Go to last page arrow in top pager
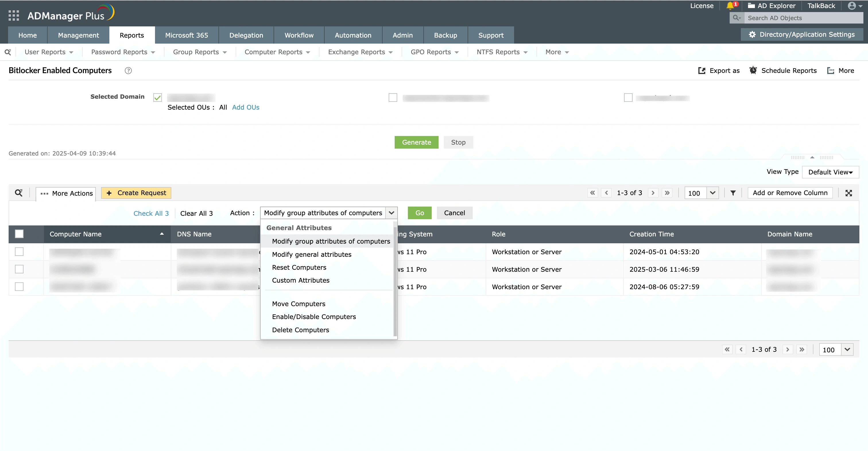 pyautogui.click(x=667, y=193)
